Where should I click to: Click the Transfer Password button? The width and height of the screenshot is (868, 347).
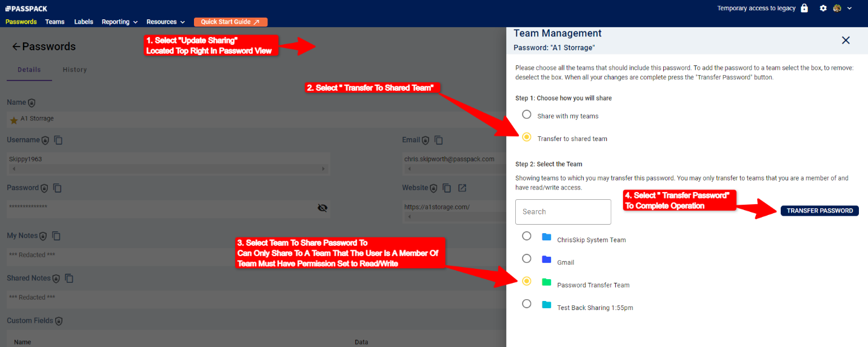820,211
